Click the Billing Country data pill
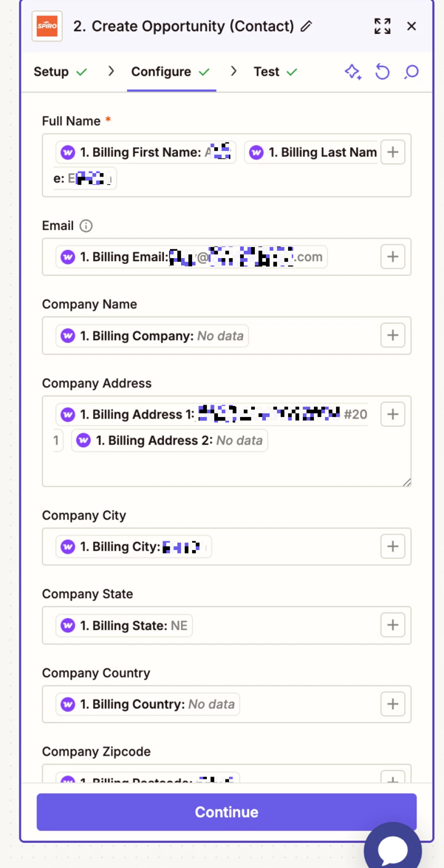 [x=148, y=705]
